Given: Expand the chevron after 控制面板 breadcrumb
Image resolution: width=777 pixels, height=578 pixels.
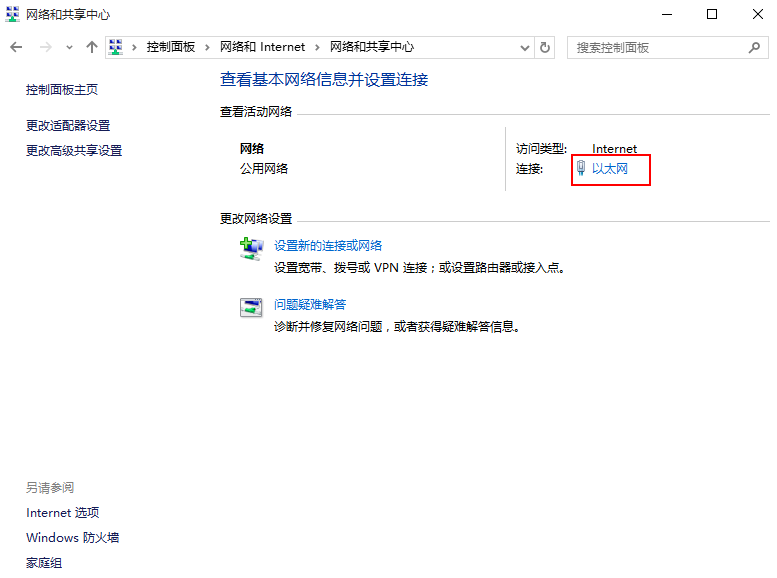Looking at the screenshot, I should tap(209, 47).
